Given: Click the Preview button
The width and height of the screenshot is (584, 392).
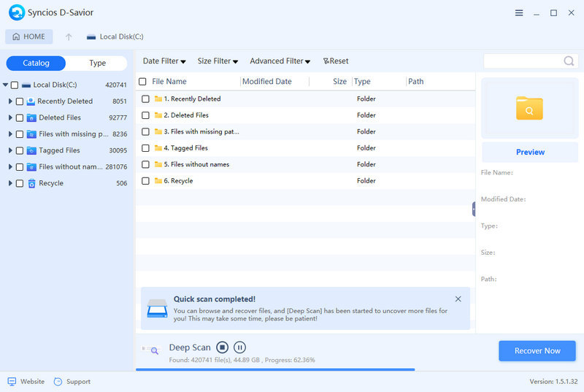Looking at the screenshot, I should [530, 152].
